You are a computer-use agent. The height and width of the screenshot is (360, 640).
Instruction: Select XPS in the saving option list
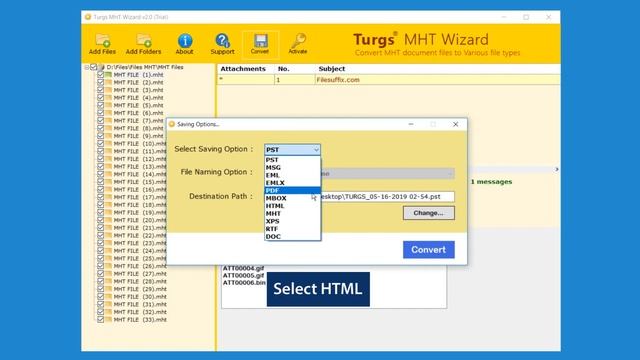[292, 221]
